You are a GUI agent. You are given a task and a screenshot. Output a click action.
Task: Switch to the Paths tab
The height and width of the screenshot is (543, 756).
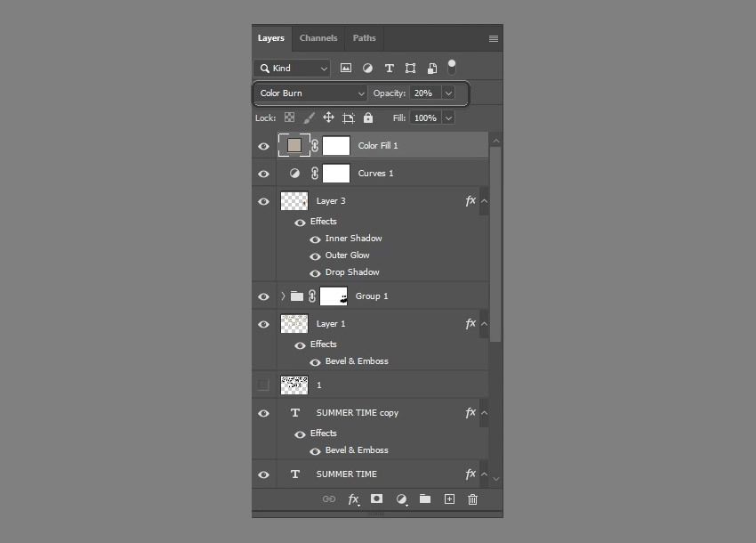coord(364,38)
